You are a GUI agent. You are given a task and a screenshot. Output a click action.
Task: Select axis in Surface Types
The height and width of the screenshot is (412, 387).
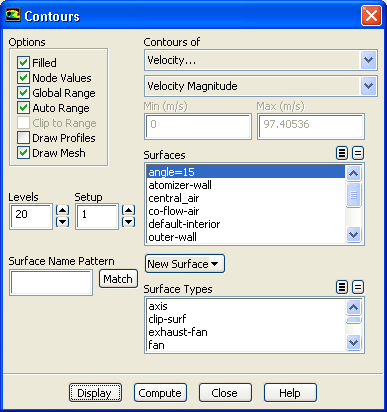246,306
